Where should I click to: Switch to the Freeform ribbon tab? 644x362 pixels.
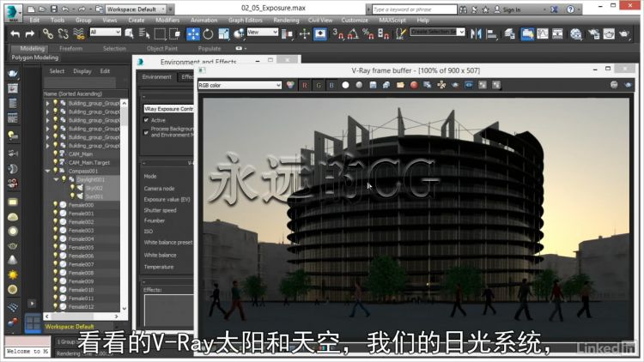click(70, 48)
